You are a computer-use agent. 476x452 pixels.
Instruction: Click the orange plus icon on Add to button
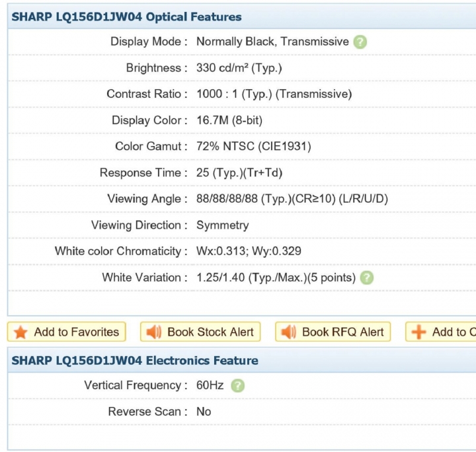pyautogui.click(x=418, y=332)
